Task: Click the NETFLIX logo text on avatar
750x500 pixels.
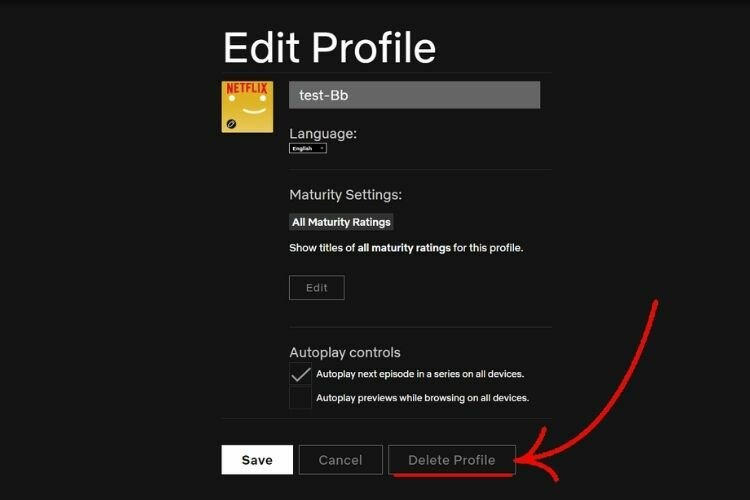Action: [x=247, y=88]
